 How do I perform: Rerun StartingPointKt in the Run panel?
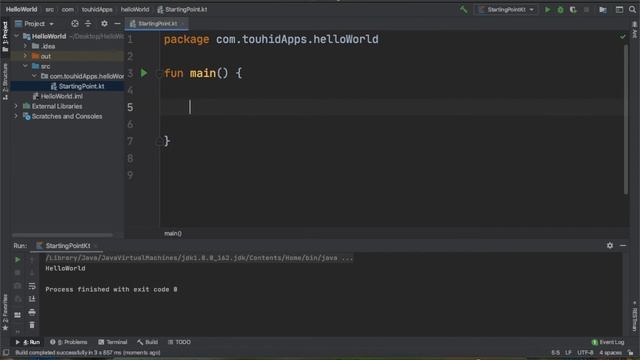point(18,260)
